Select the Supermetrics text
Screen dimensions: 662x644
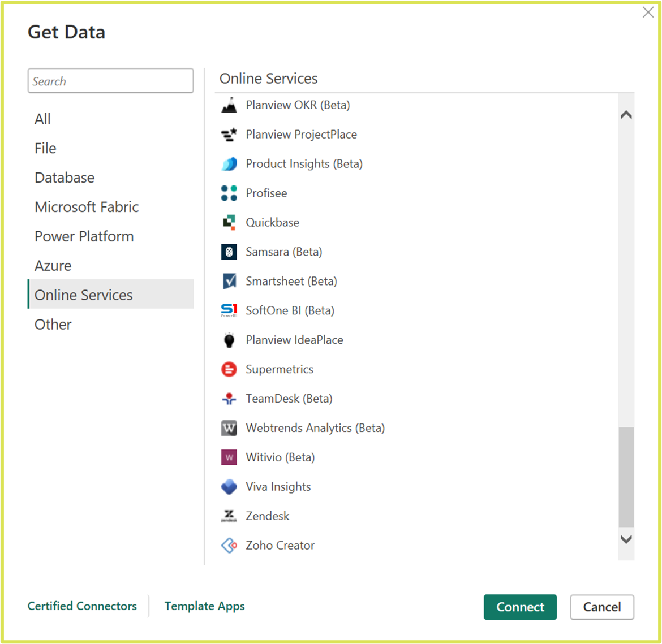coord(280,369)
